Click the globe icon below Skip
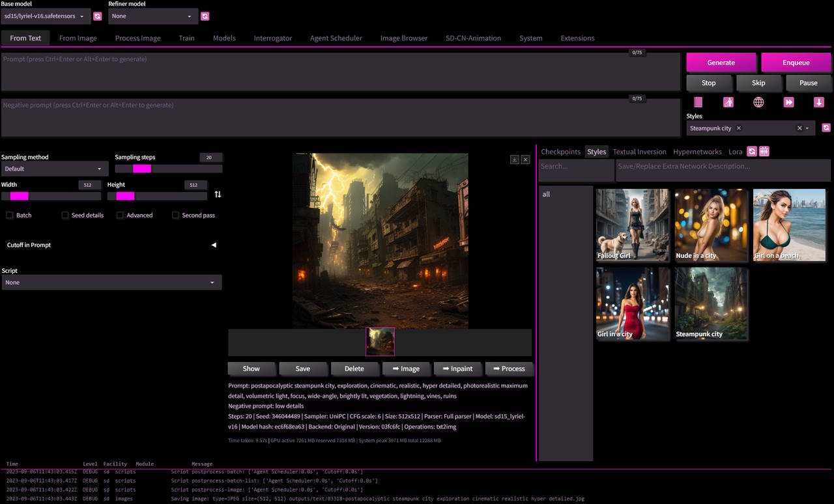834x504 pixels. click(758, 102)
